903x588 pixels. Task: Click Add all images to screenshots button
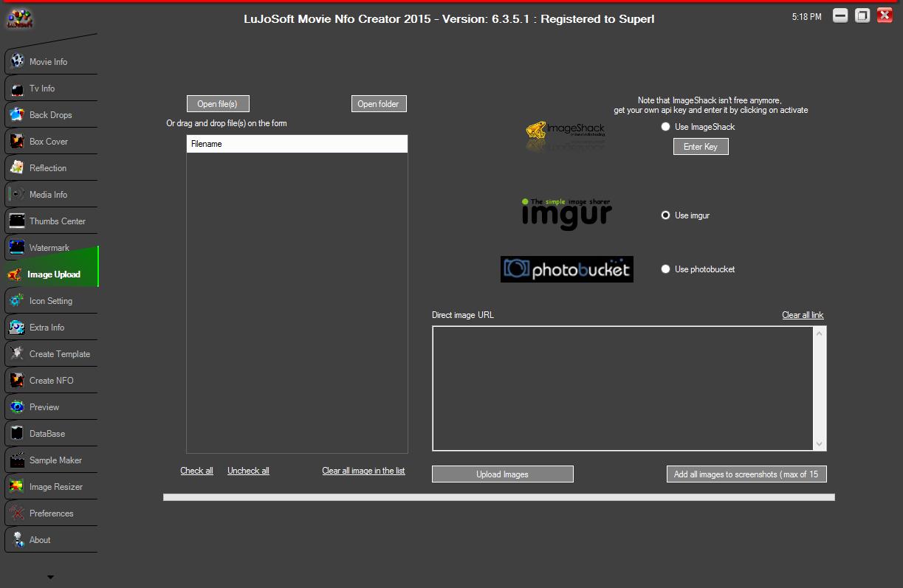pyautogui.click(x=746, y=474)
